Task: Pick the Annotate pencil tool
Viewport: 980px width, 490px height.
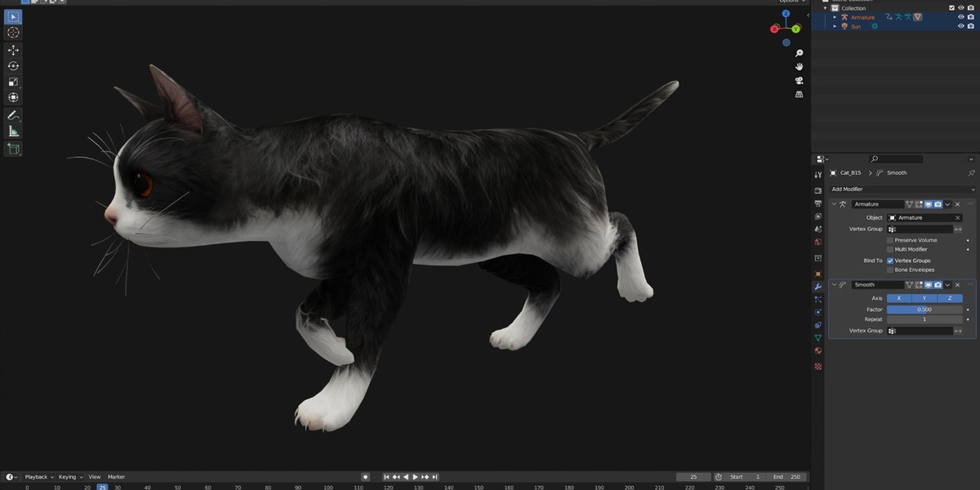Action: point(13,116)
